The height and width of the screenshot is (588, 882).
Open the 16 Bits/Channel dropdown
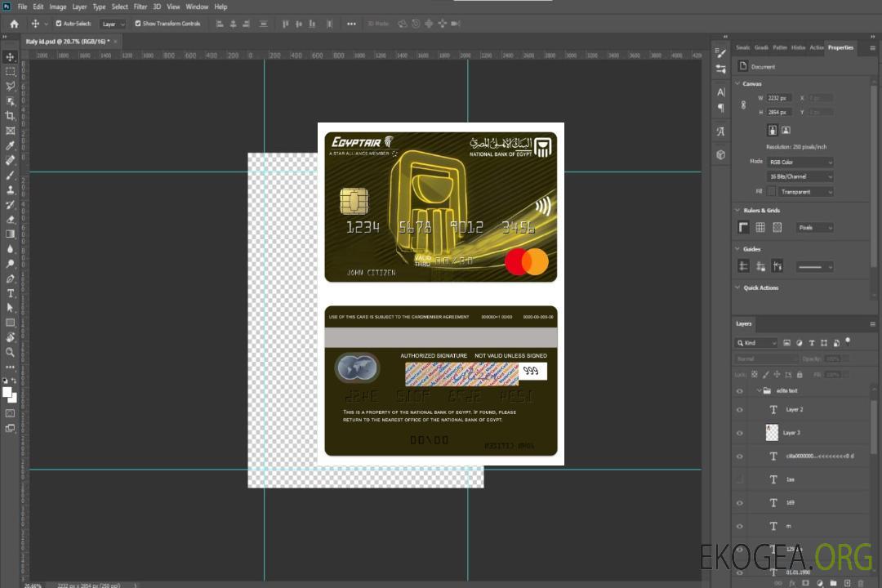(800, 176)
